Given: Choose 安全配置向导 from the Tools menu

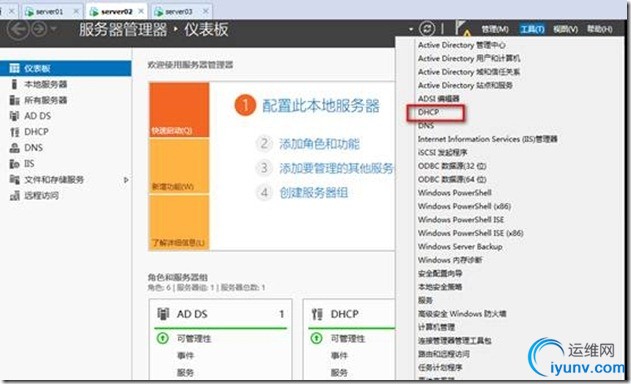Looking at the screenshot, I should (440, 274).
